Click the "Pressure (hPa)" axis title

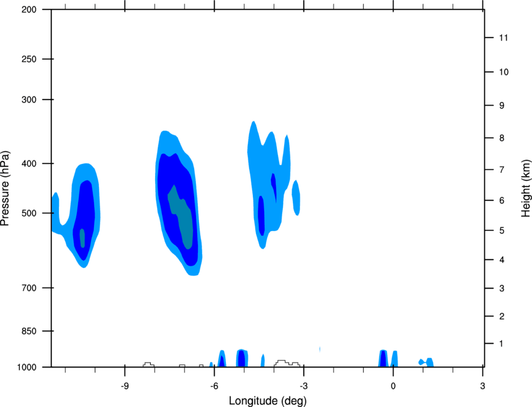coord(5,188)
